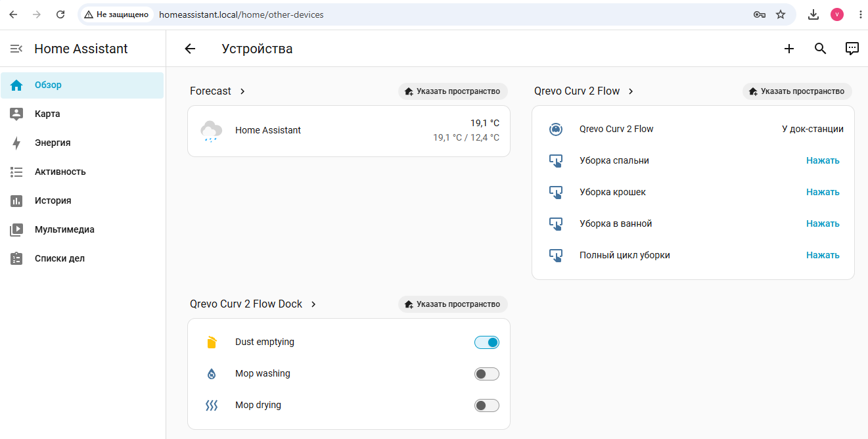Viewport: 868px width, 439px height.
Task: Click the yellow Dust emptying icon
Action: click(x=211, y=342)
